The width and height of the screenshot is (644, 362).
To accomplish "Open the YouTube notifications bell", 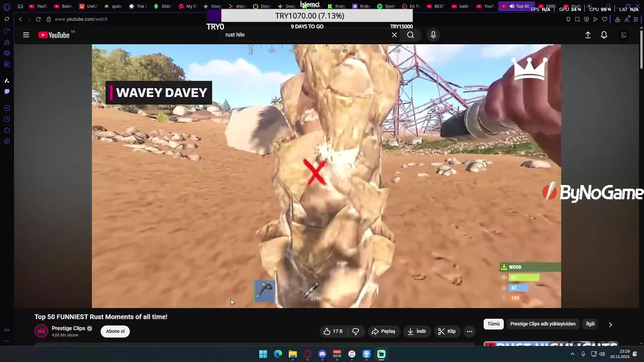I will coord(604,35).
